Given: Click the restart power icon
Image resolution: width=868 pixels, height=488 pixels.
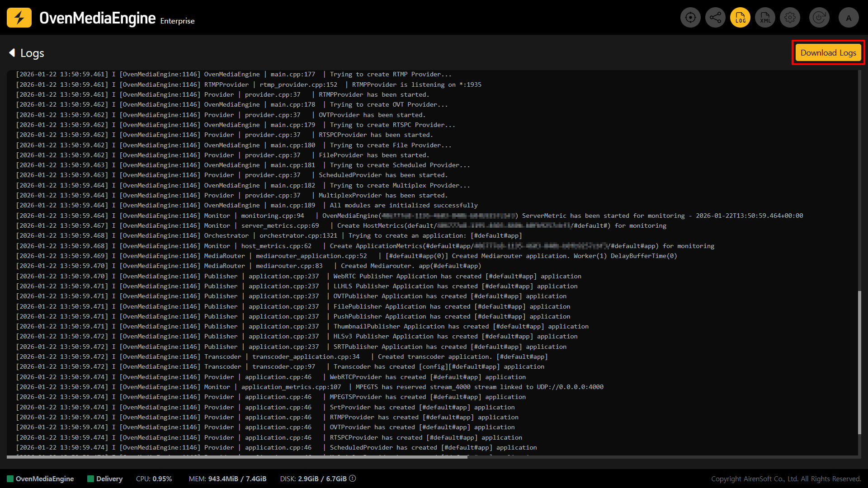Looking at the screenshot, I should coord(819,18).
